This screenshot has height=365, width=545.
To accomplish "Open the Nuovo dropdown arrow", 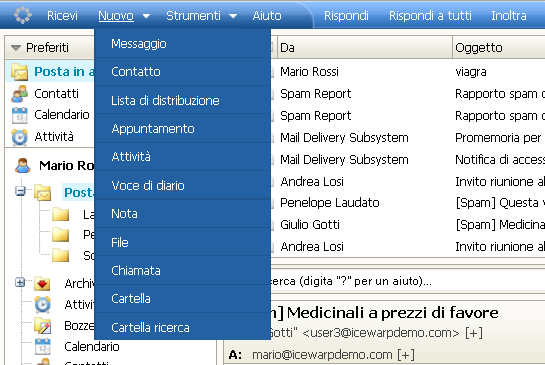I will click(x=146, y=16).
